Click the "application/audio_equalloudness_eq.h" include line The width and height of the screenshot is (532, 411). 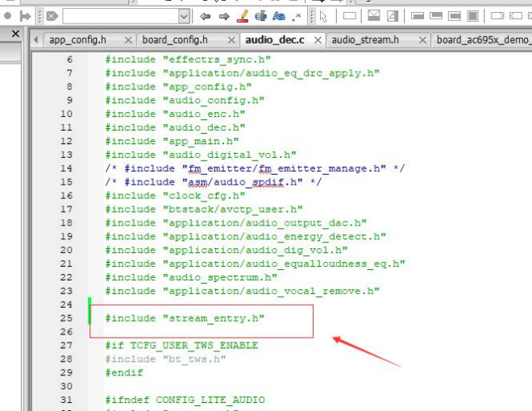256,264
